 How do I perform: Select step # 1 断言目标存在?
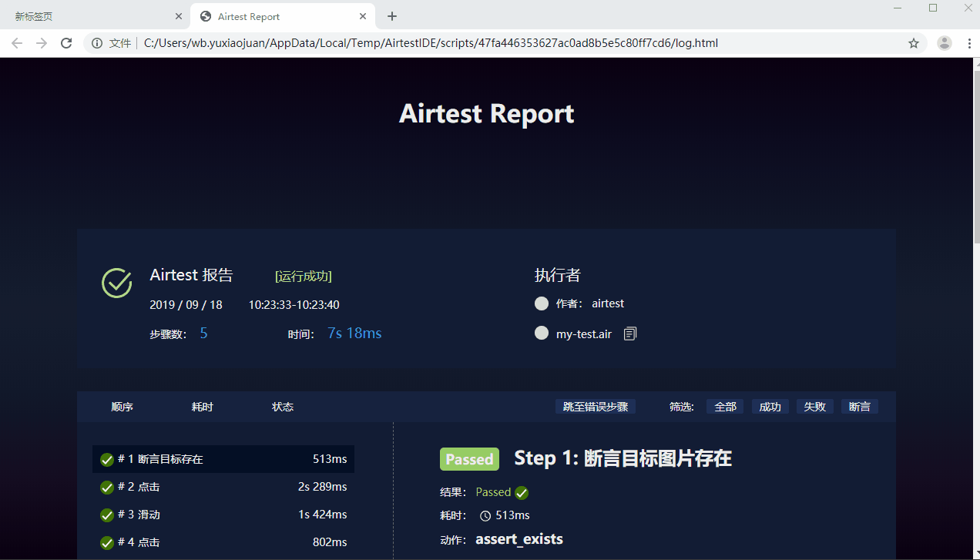coord(223,459)
